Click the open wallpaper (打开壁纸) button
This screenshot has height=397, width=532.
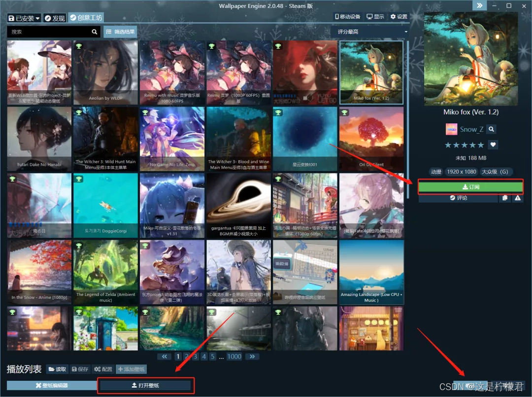coord(145,385)
